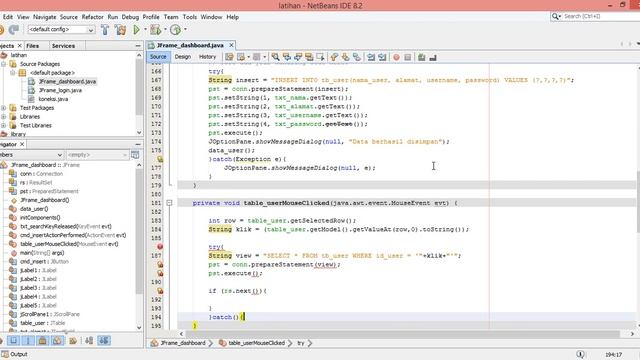640x360 pixels.
Task: Toggle Rectangular Selection in editor toolbar
Action: 320,57
